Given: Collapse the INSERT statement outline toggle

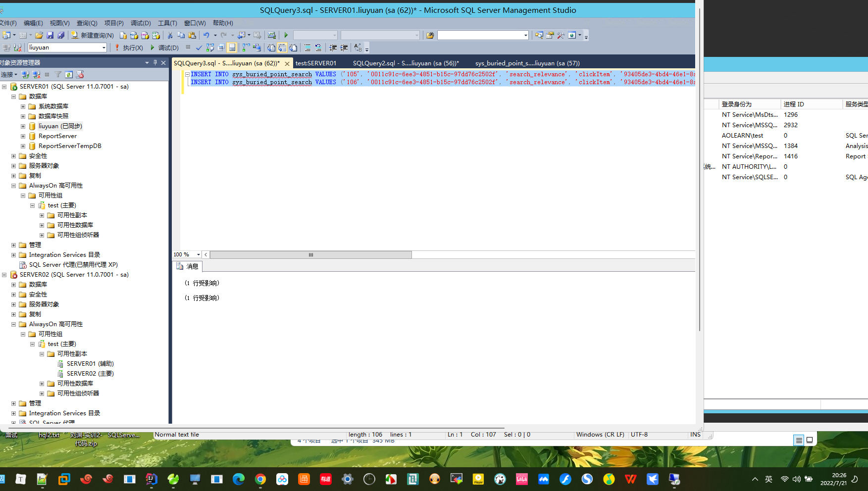Looking at the screenshot, I should click(x=187, y=74).
